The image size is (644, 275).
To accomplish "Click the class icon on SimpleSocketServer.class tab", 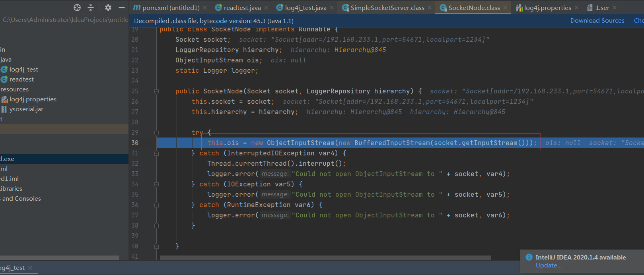I will [x=345, y=8].
